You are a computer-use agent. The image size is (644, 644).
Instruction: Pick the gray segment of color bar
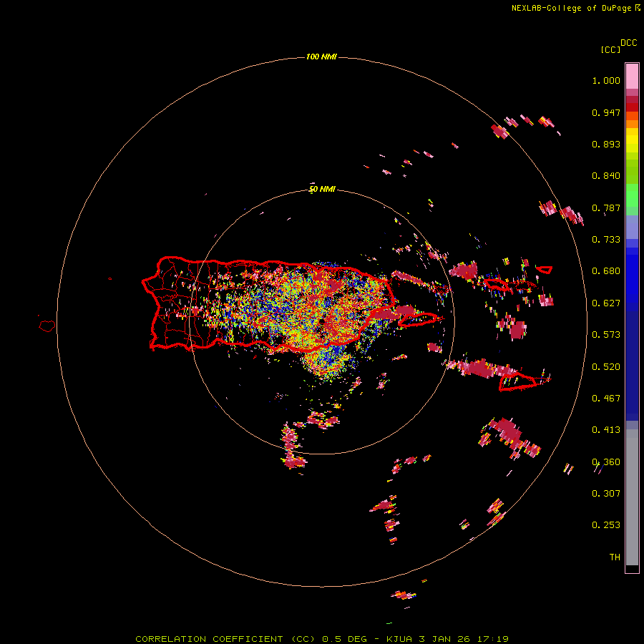(x=632, y=497)
